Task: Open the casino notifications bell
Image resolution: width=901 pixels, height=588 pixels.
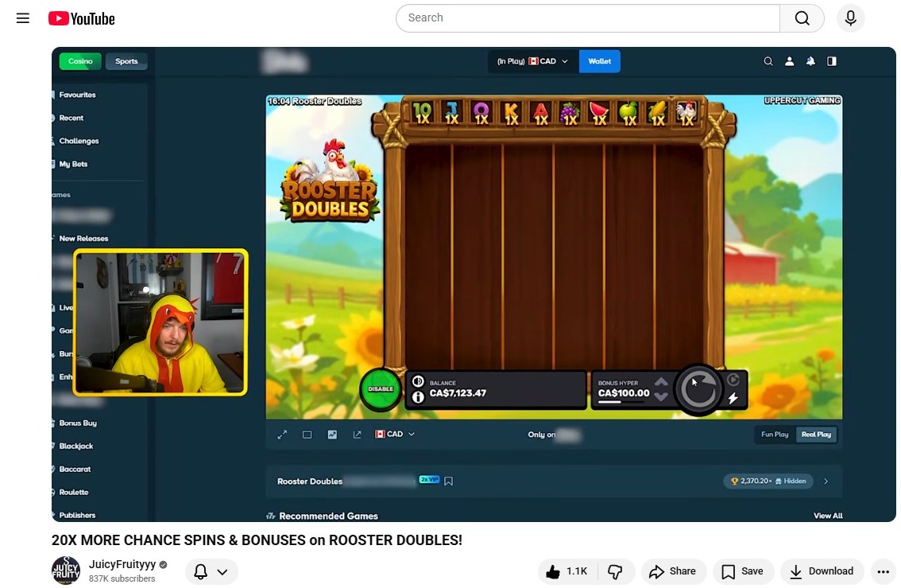Action: pyautogui.click(x=810, y=61)
